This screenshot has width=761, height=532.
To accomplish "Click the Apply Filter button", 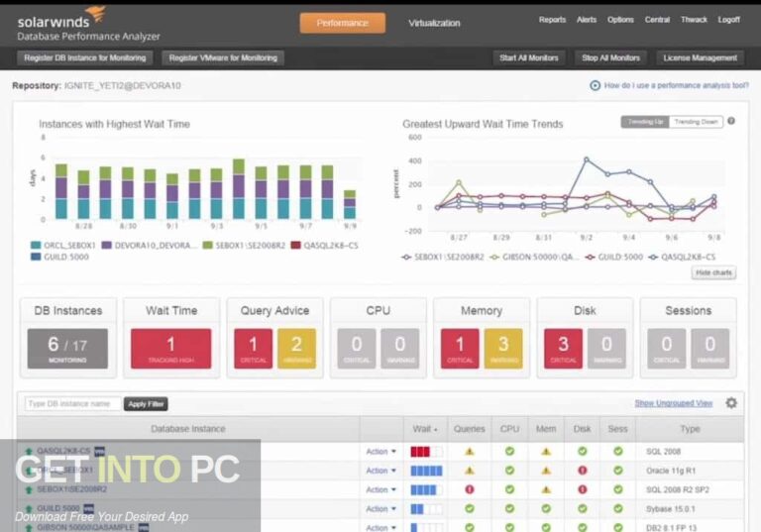I will coord(146,404).
